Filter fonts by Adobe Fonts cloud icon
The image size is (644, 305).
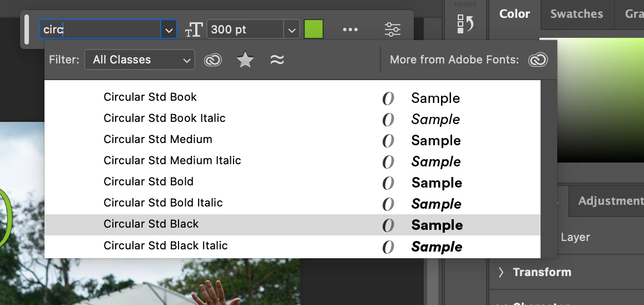click(213, 60)
